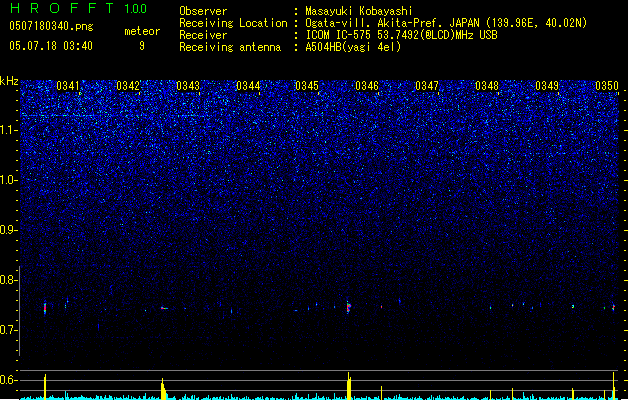The image size is (629, 400).
Task: Click the kHz axis unit label
Action: (x=9, y=81)
